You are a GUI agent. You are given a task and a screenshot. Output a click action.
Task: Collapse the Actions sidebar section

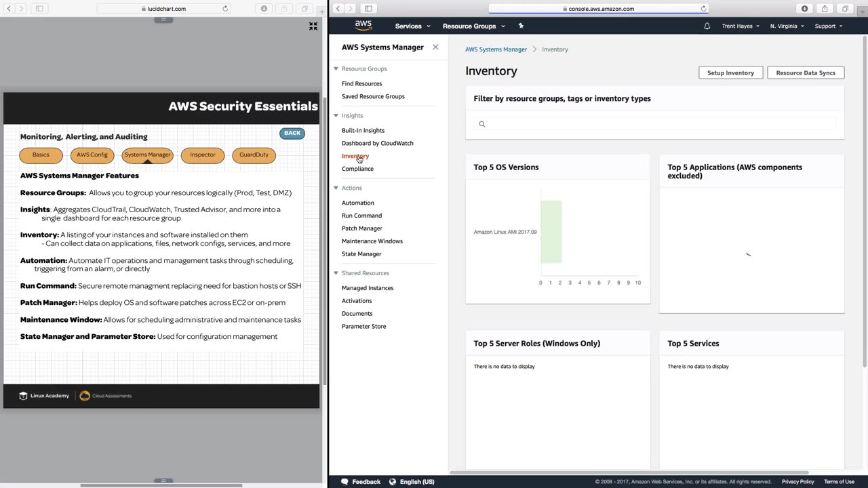point(336,188)
